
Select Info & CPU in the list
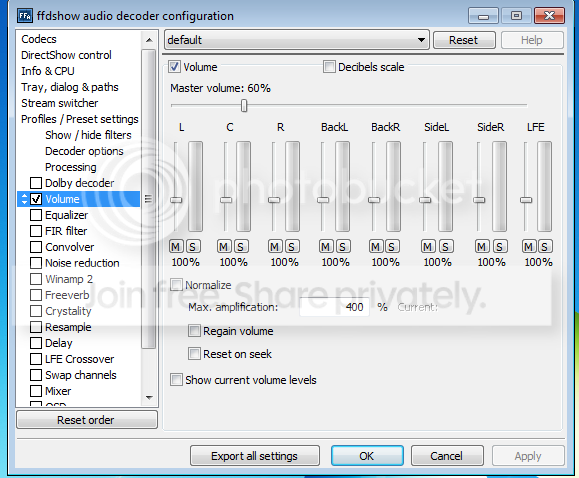coord(48,71)
